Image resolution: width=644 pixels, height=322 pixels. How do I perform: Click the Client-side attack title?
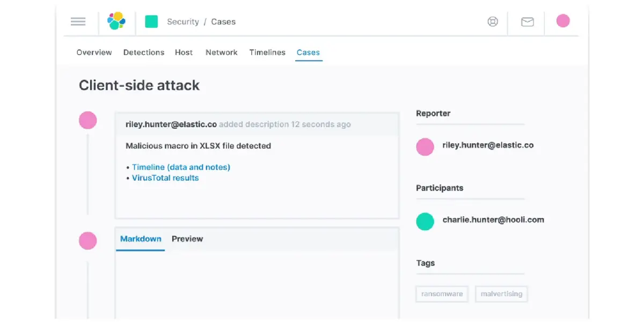point(140,85)
